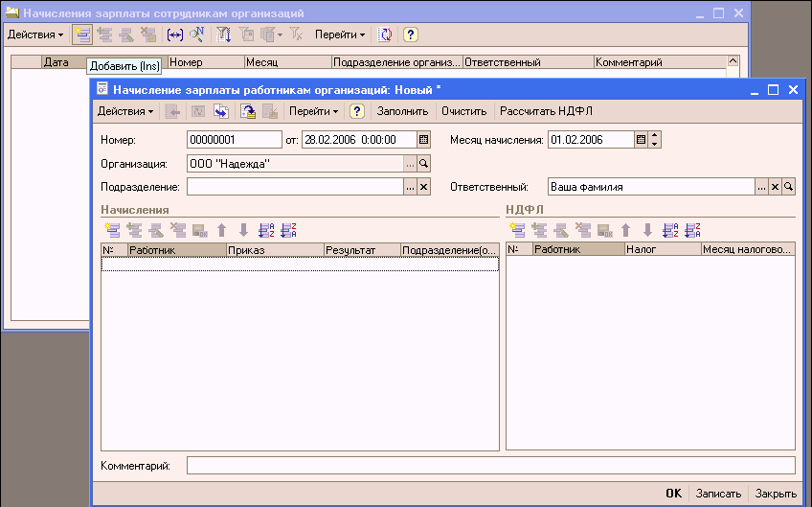Click month stepper next to Месяц начисления

point(655,140)
